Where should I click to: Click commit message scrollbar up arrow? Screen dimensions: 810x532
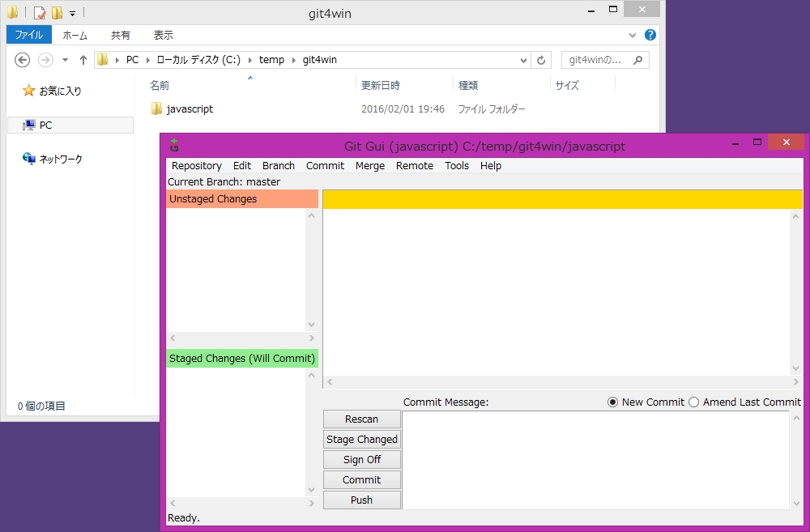coord(796,418)
